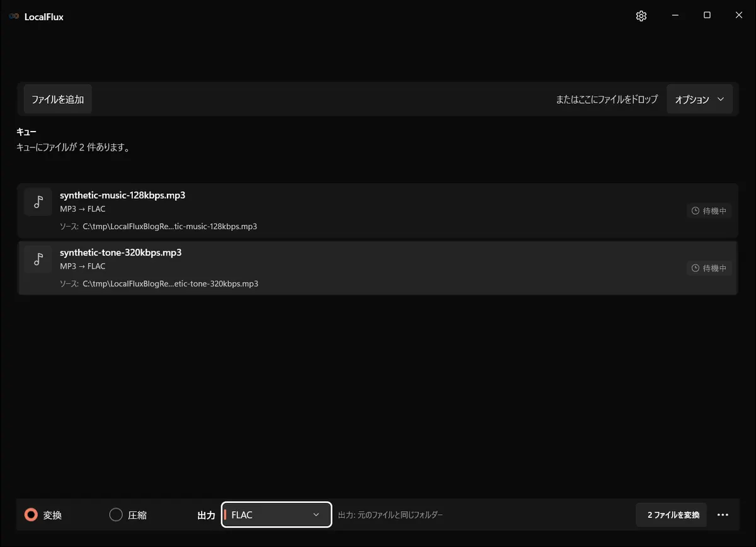Viewport: 756px width, 547px height.
Task: Click the LocalFlux app logo icon
Action: click(14, 17)
